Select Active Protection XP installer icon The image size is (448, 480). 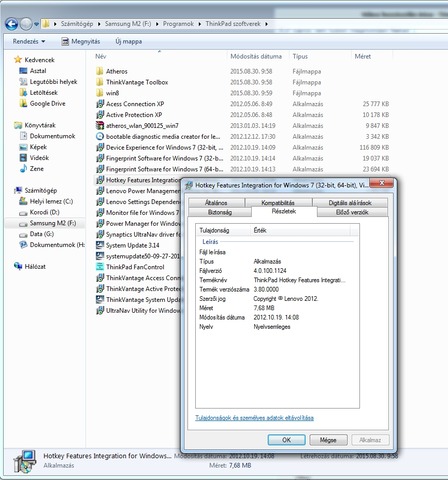tap(100, 115)
